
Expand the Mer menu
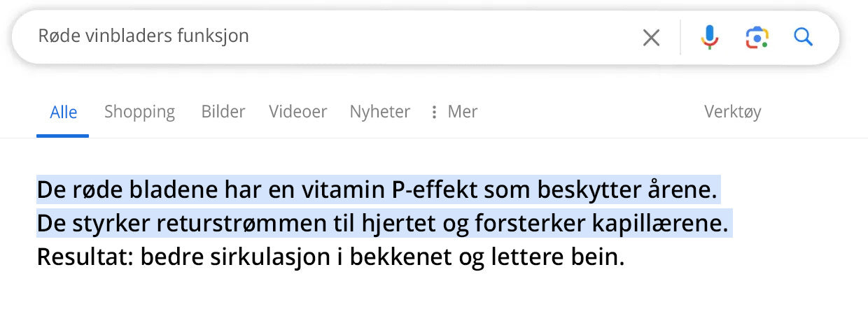[462, 112]
